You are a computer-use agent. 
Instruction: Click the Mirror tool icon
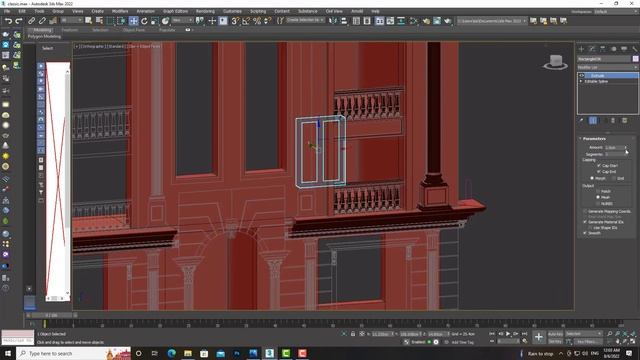click(x=333, y=21)
